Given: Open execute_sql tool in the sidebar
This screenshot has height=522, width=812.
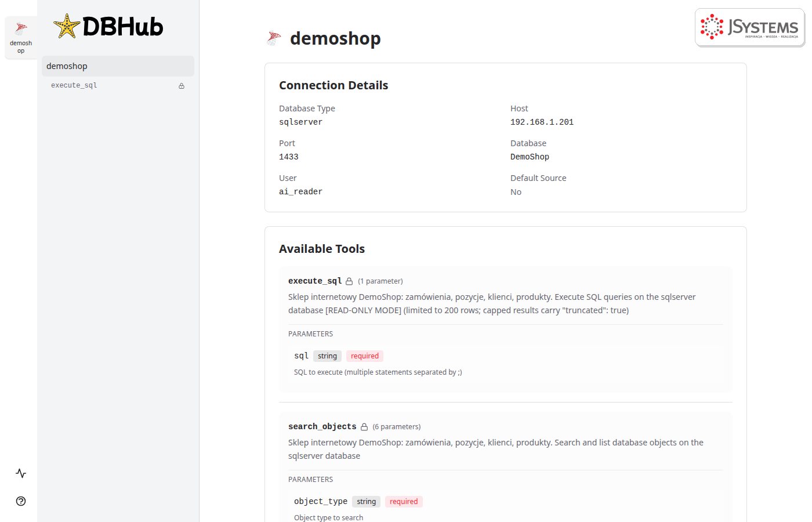Looking at the screenshot, I should coord(118,85).
